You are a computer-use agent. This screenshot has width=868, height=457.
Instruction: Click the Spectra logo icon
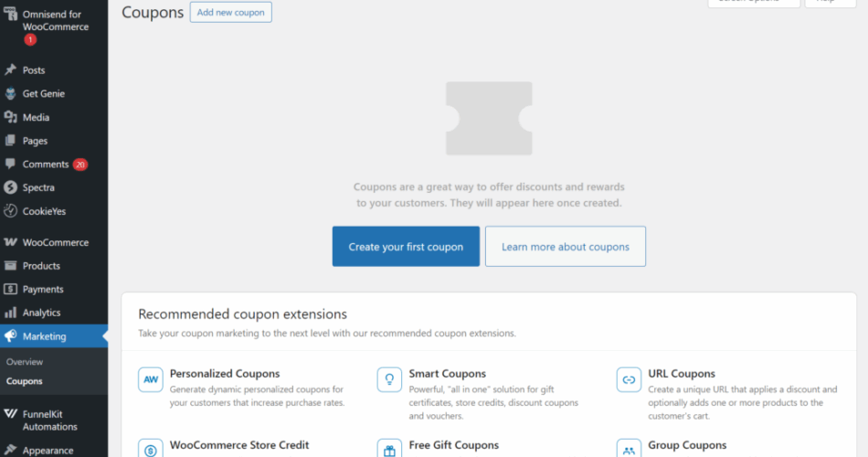coord(10,187)
